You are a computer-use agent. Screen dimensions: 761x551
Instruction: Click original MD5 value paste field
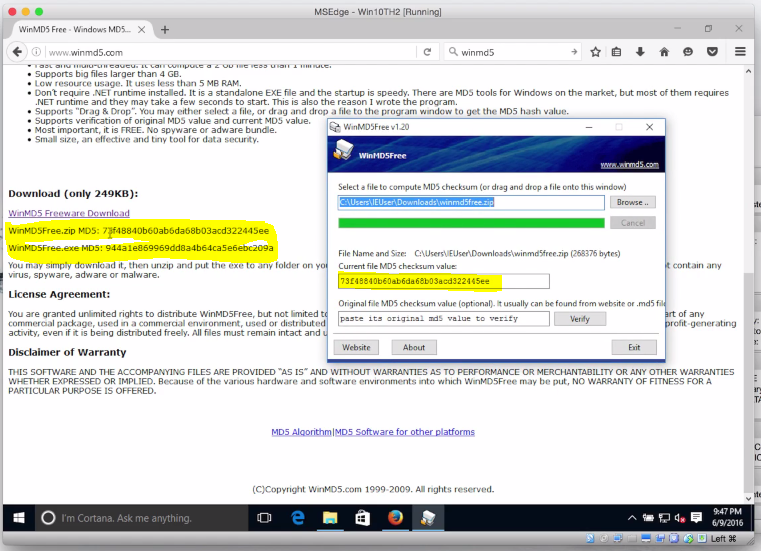point(444,318)
